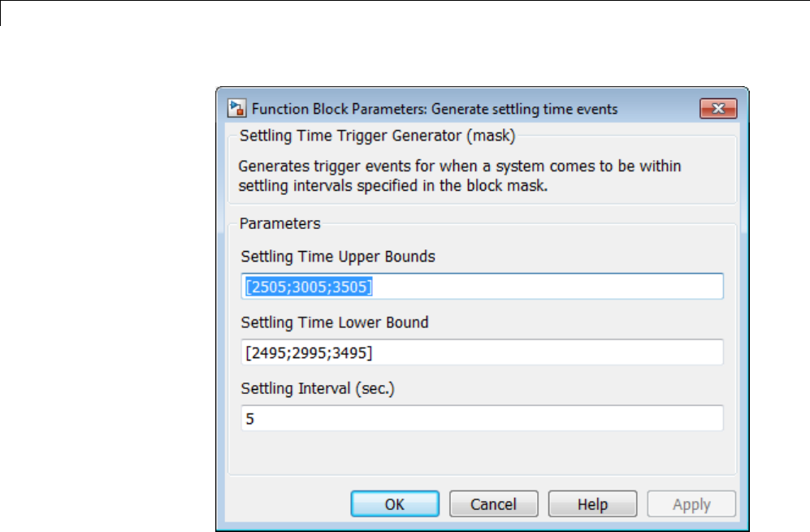Click the Parameters group heading
This screenshot has width=810, height=532.
280,223
